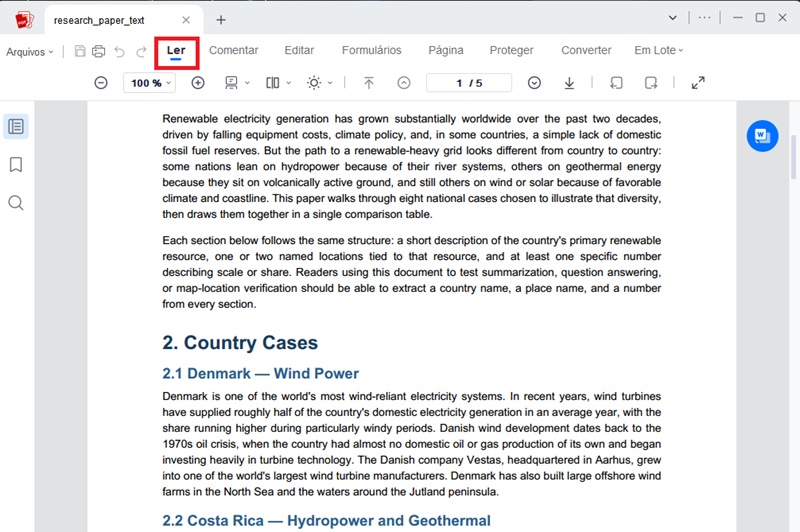This screenshot has width=800, height=532.
Task: Expand the 100 % zoom dropdown
Action: click(149, 83)
